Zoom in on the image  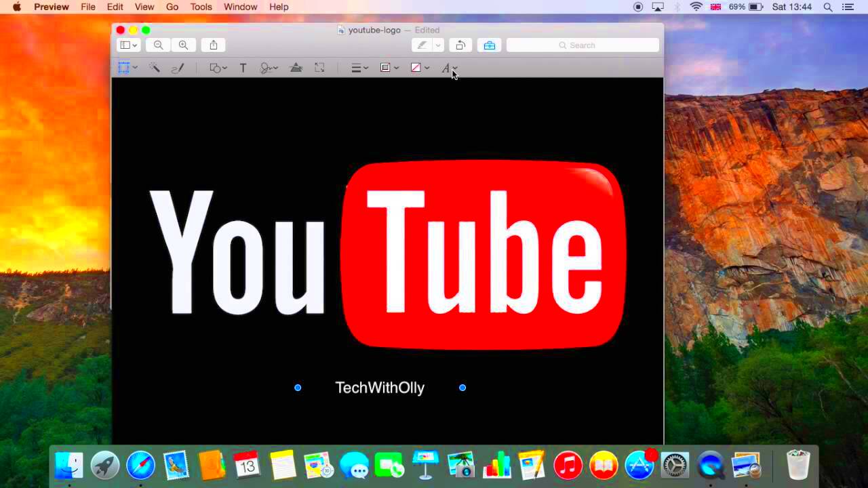(x=183, y=45)
